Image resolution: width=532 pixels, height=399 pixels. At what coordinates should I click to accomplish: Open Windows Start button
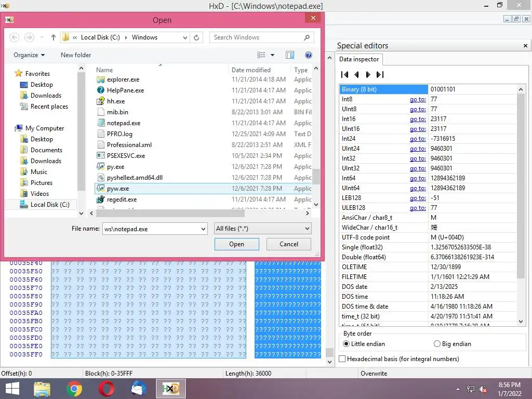pos(12,389)
